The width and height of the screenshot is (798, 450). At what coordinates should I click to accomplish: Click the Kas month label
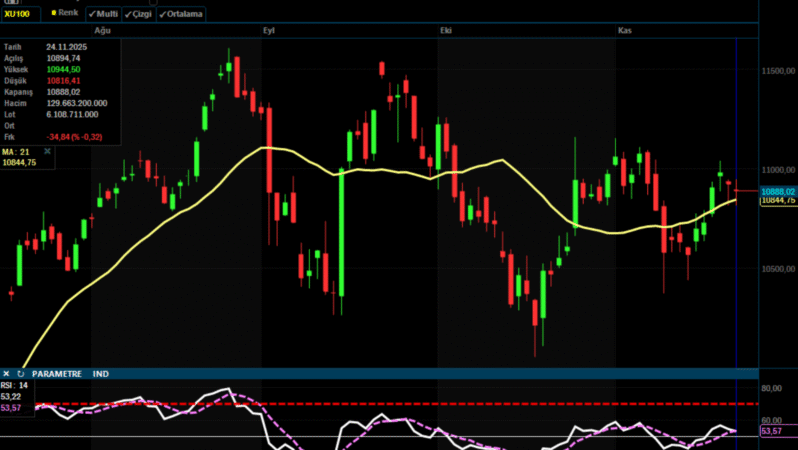click(x=624, y=32)
